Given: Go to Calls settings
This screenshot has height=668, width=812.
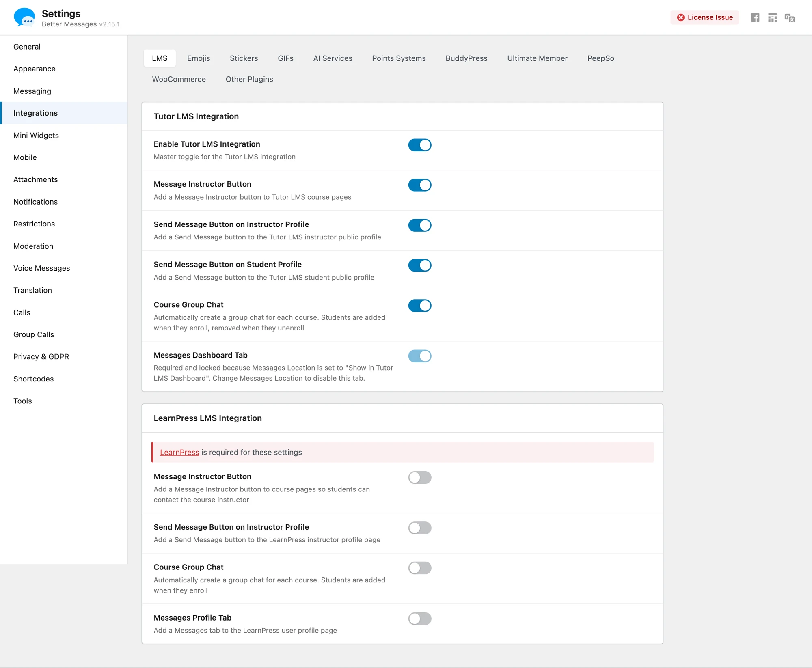Looking at the screenshot, I should point(64,312).
